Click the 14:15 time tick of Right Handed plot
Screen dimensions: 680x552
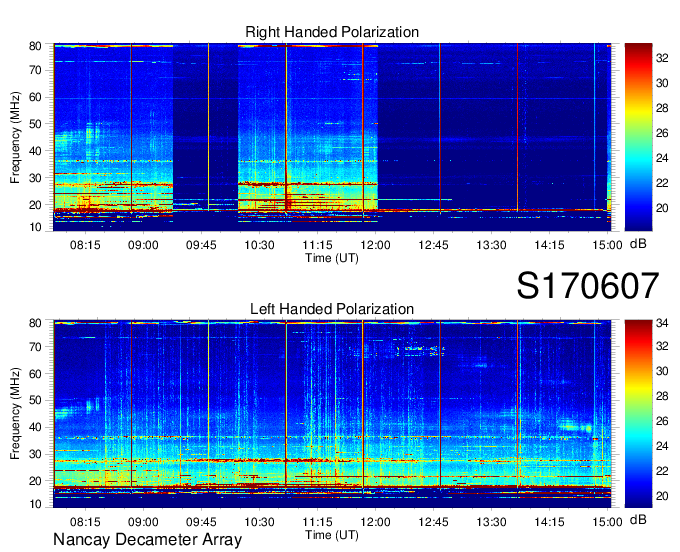(549, 245)
